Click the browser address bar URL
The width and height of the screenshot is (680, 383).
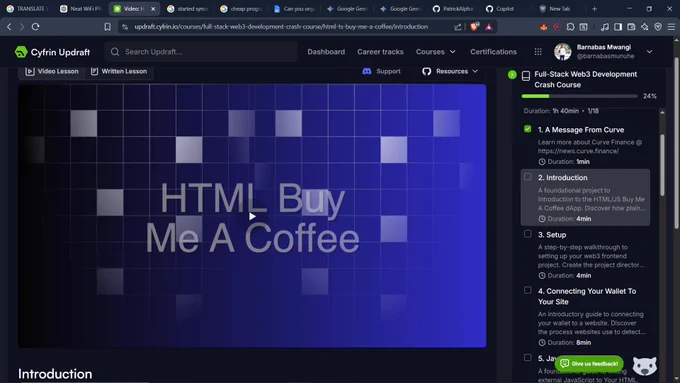281,26
